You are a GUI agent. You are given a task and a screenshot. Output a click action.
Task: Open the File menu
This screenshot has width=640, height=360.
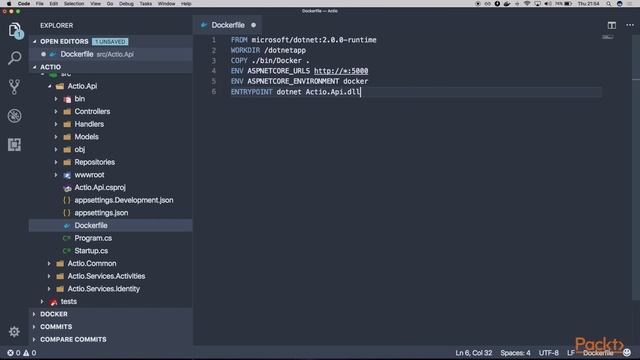[40, 4]
